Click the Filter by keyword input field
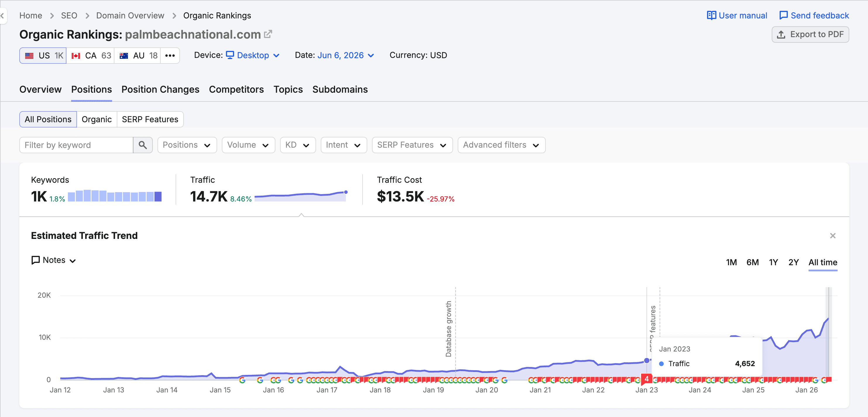Image resolution: width=868 pixels, height=417 pixels. coord(76,145)
